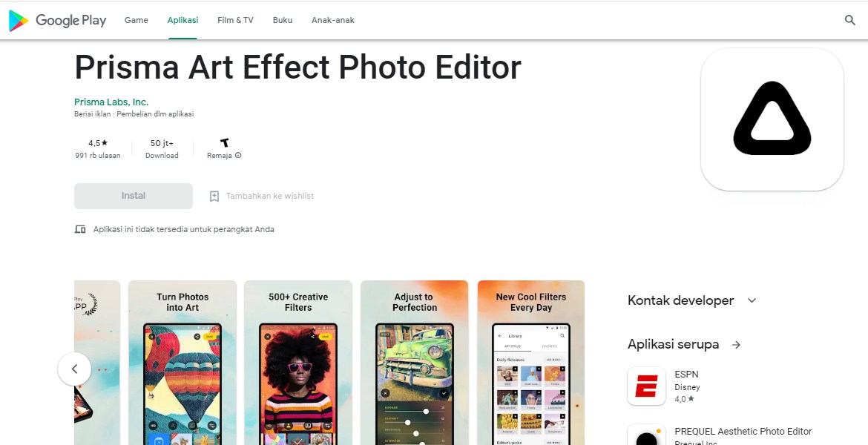View 500+ Creative Filters screenshot
The image size is (868, 445).
pos(297,363)
